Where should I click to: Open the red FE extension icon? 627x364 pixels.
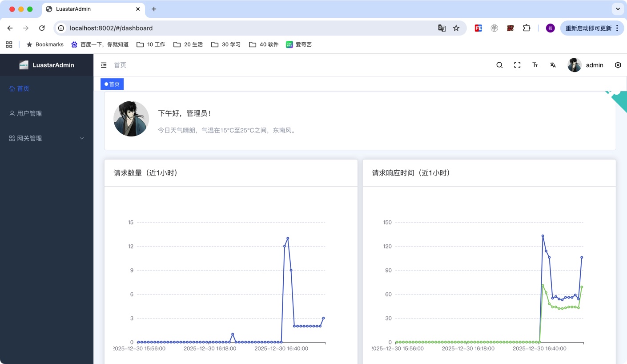point(478,28)
